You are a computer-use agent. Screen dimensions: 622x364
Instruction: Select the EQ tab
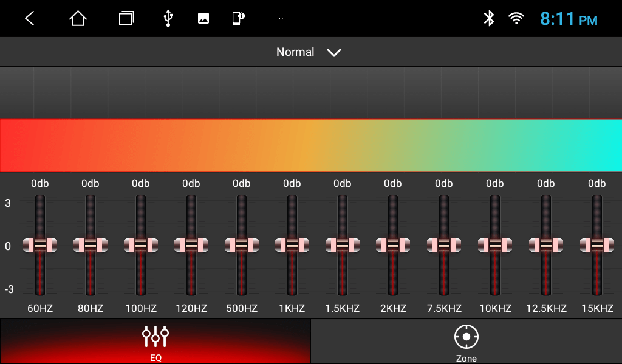point(155,342)
